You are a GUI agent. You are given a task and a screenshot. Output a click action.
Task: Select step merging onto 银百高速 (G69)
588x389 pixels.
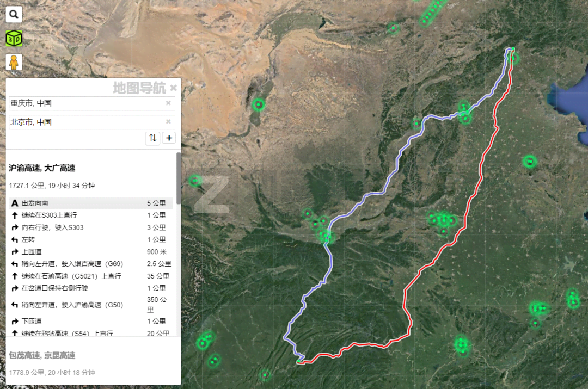(x=82, y=264)
